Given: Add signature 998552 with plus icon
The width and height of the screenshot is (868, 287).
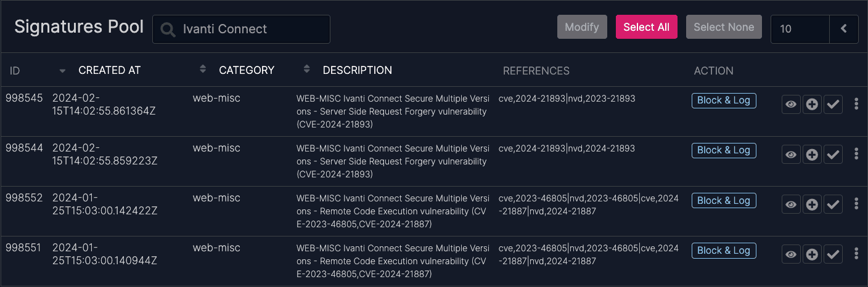Looking at the screenshot, I should click(812, 204).
